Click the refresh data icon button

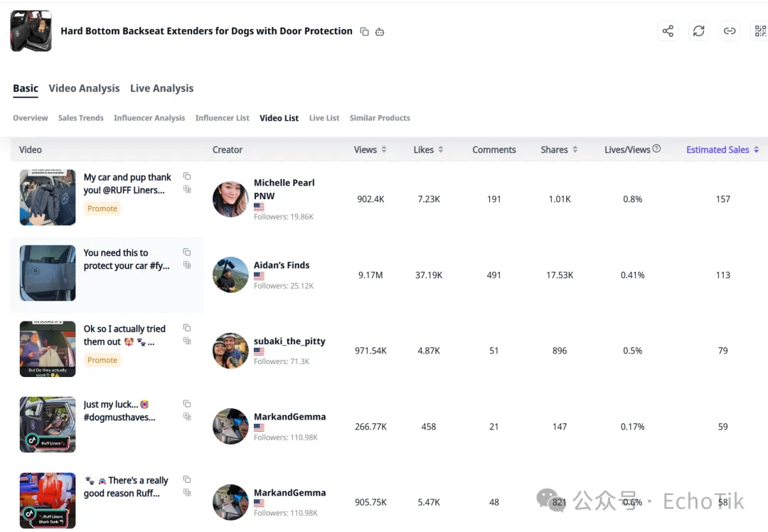coord(698,31)
